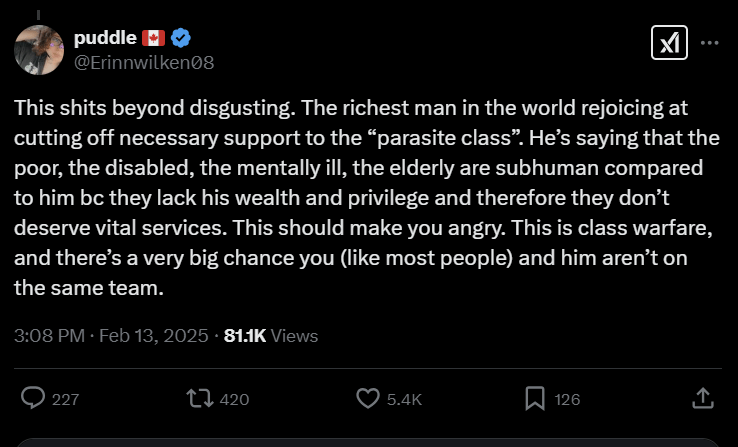Open the three-dot more options menu

(x=710, y=43)
